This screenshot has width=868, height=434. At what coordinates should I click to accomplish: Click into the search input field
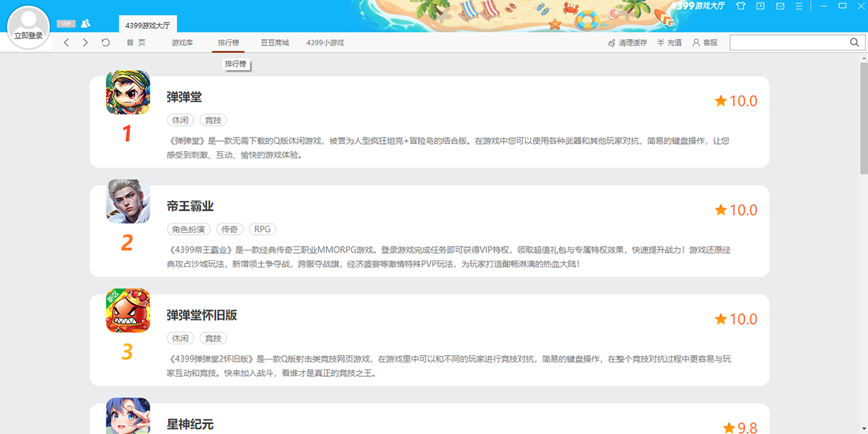[787, 43]
